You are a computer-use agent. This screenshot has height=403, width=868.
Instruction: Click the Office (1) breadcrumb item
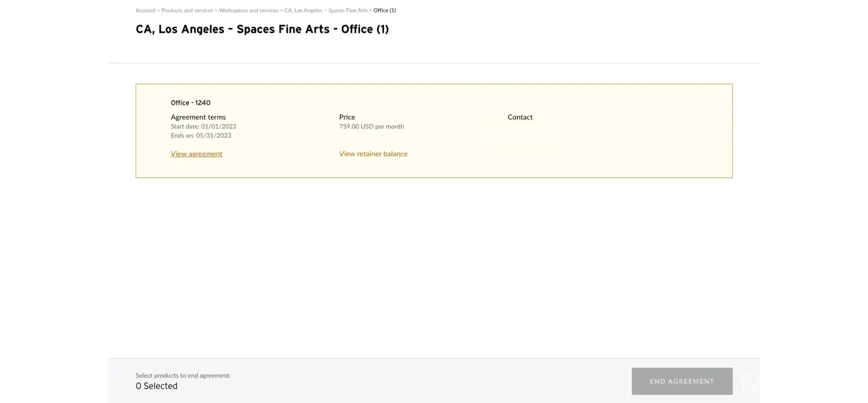pos(384,10)
